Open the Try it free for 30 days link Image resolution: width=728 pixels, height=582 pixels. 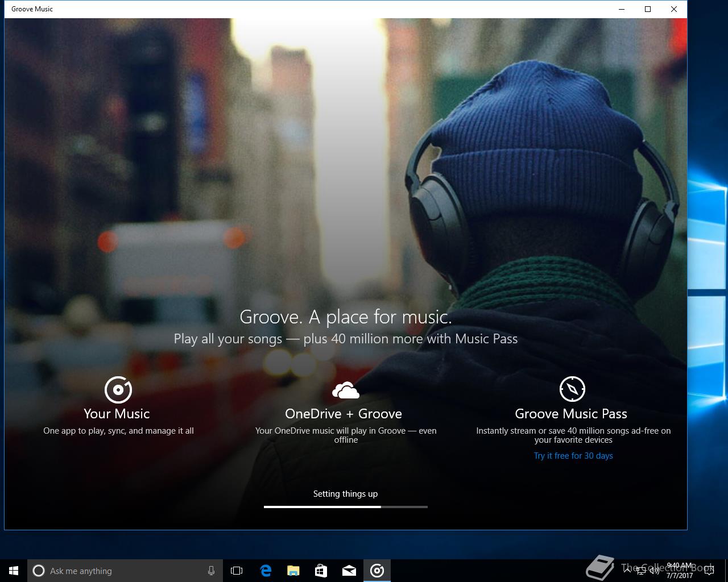point(573,456)
